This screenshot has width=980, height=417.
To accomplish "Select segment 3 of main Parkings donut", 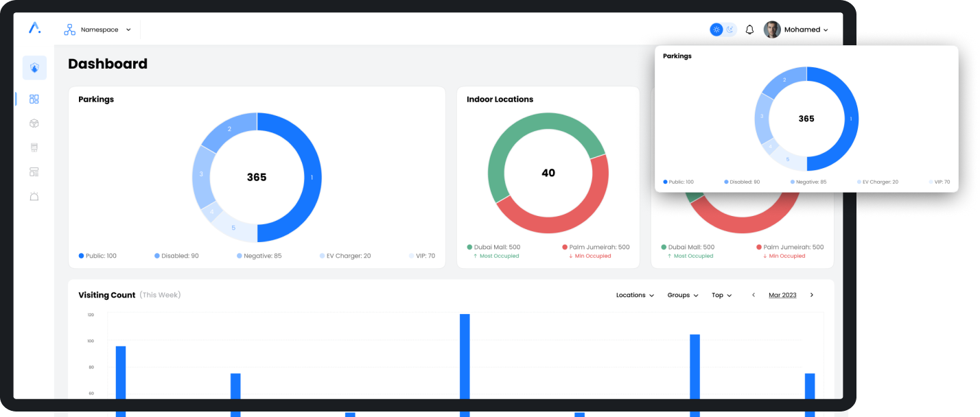I will 201,174.
